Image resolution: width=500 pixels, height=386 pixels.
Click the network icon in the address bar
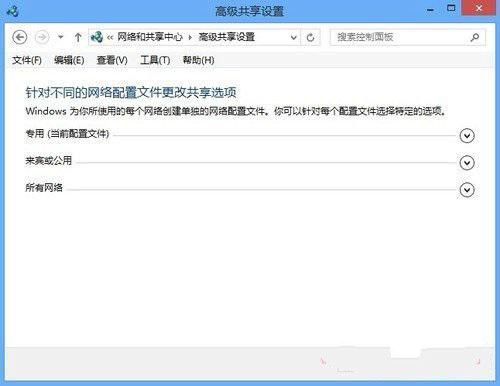click(x=97, y=37)
